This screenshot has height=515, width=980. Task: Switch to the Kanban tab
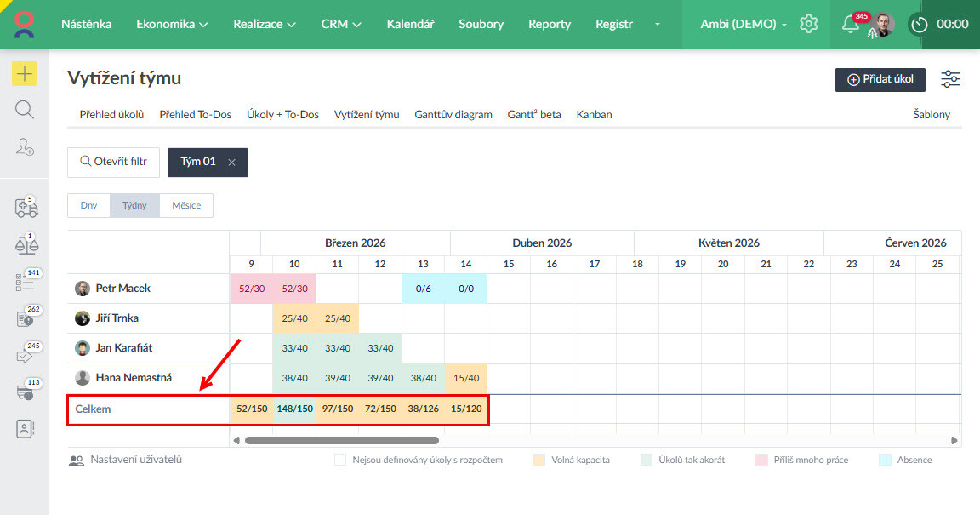coord(594,114)
